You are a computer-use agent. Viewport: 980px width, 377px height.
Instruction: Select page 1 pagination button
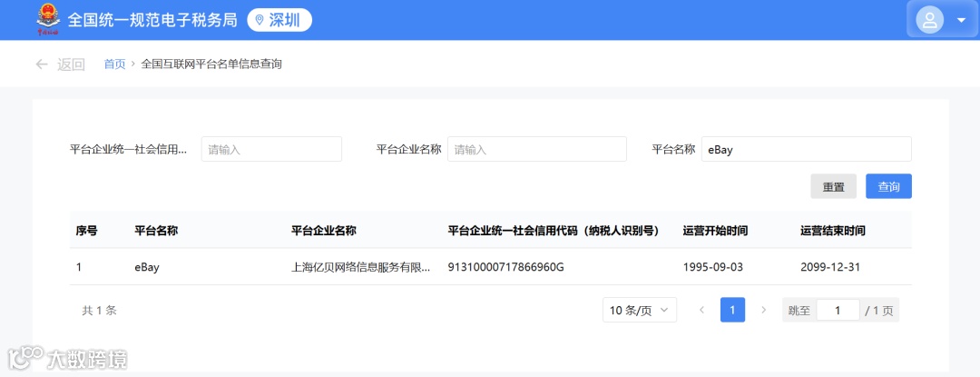[732, 310]
